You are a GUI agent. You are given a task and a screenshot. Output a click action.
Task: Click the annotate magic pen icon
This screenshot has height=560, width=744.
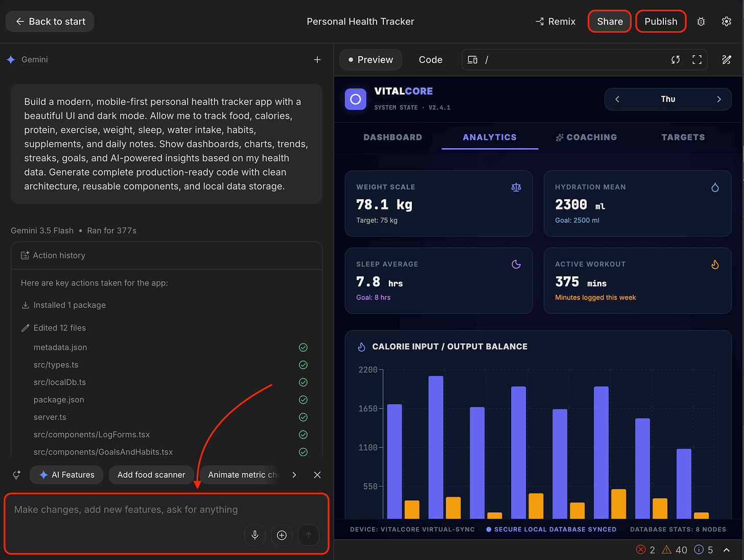(726, 60)
